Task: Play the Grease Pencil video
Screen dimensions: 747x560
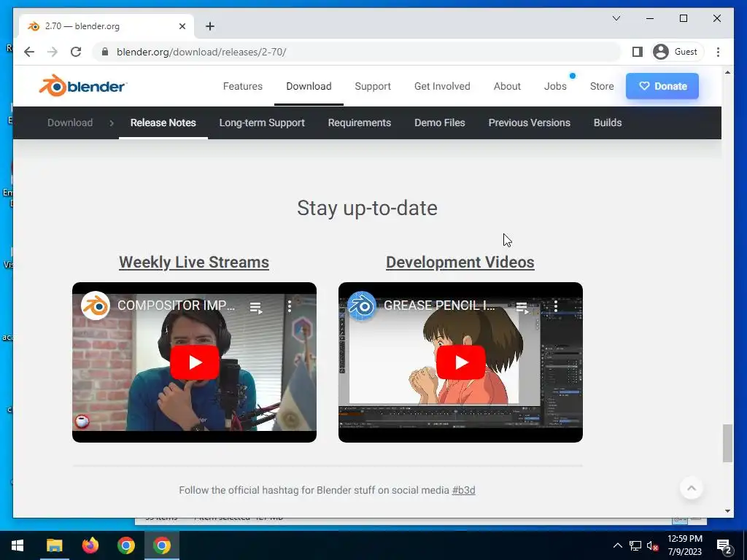Action: (461, 362)
